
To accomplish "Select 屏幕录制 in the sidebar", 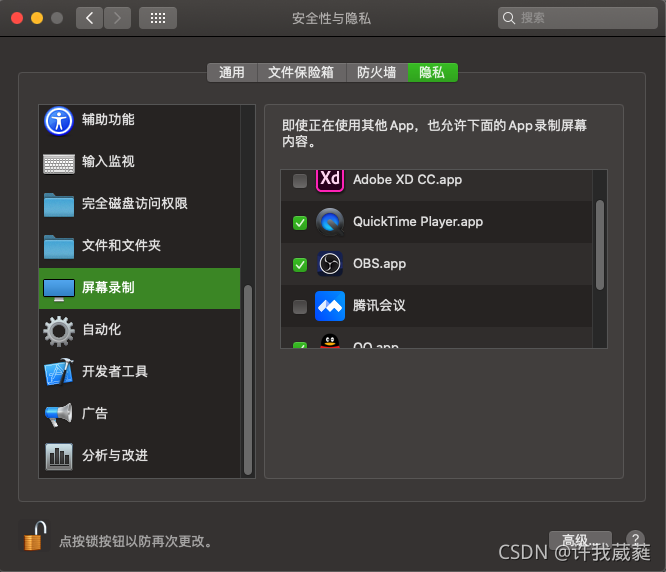I will (139, 288).
